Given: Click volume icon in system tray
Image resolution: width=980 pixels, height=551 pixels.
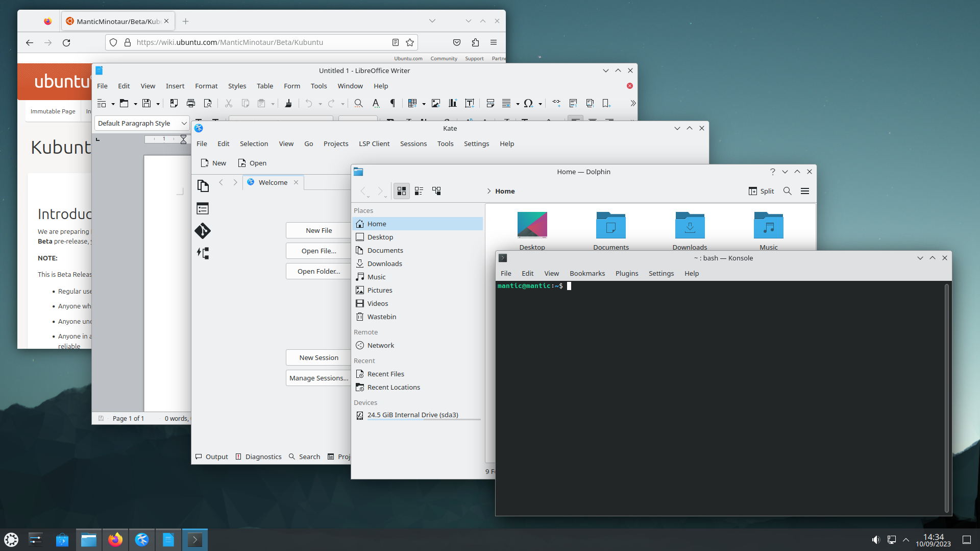Looking at the screenshot, I should (876, 540).
